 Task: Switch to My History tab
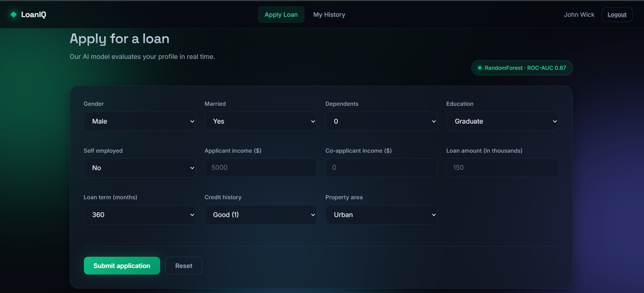329,15
